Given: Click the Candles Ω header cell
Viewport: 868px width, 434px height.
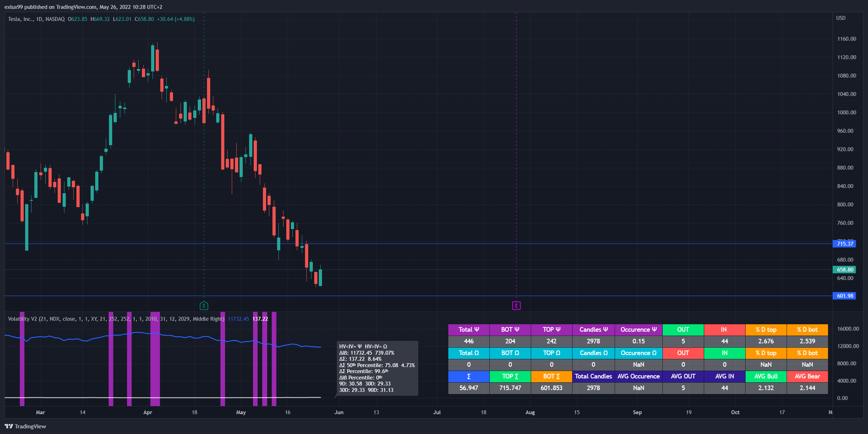Looking at the screenshot, I should click(x=593, y=353).
